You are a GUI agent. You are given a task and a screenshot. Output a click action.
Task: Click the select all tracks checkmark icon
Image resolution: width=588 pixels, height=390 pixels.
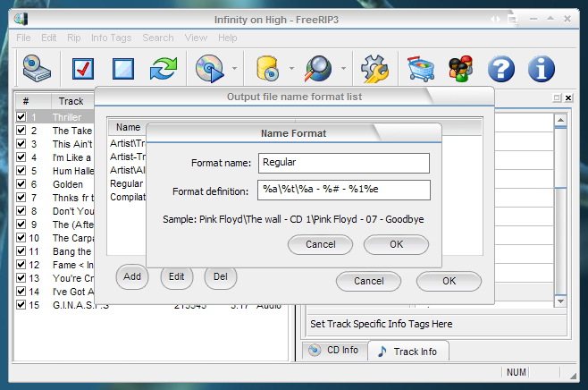point(83,68)
